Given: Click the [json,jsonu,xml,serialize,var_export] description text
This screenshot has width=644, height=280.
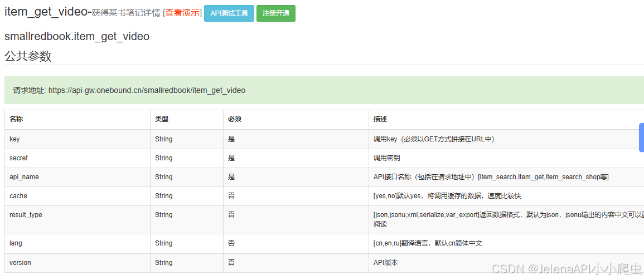Looking at the screenshot, I should [509, 219].
